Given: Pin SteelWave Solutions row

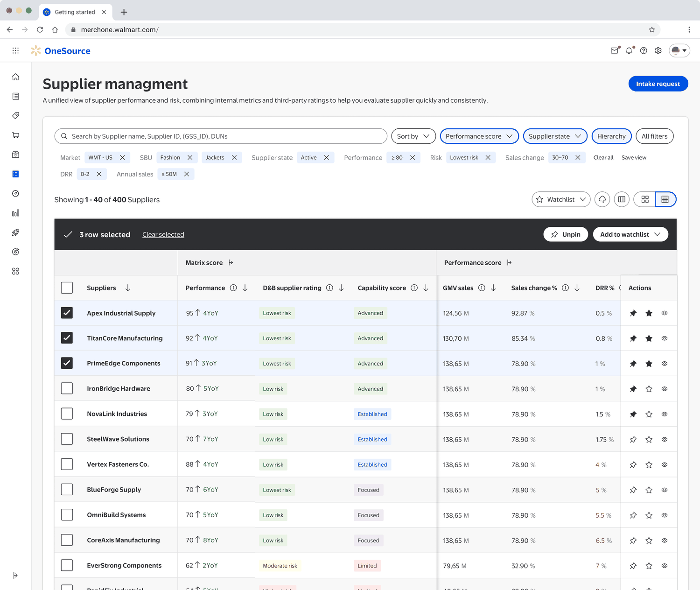Looking at the screenshot, I should (x=633, y=439).
